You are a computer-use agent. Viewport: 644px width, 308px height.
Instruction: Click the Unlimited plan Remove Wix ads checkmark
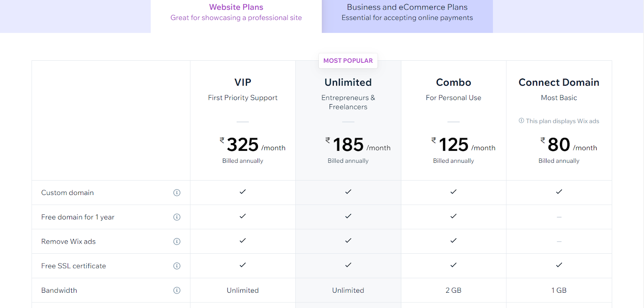tap(348, 240)
